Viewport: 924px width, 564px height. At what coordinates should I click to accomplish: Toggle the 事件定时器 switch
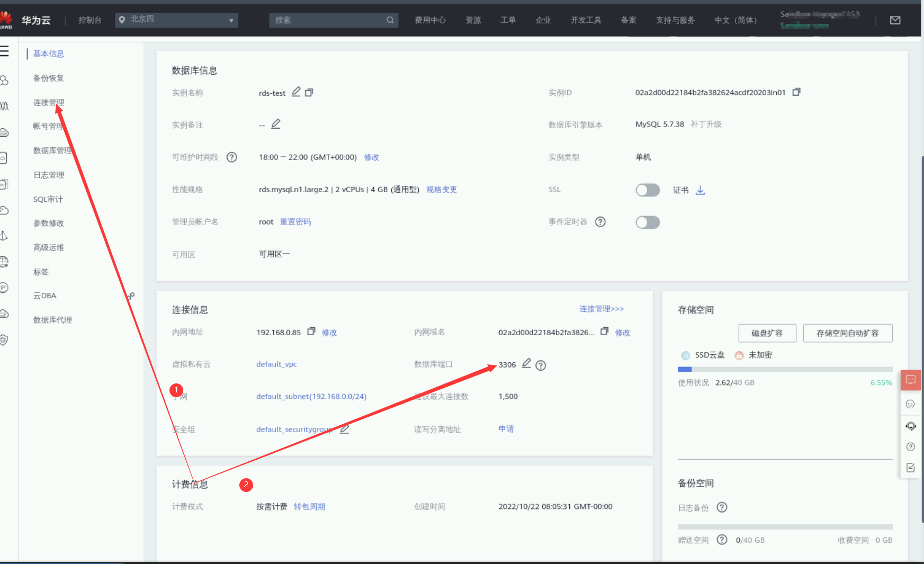648,222
